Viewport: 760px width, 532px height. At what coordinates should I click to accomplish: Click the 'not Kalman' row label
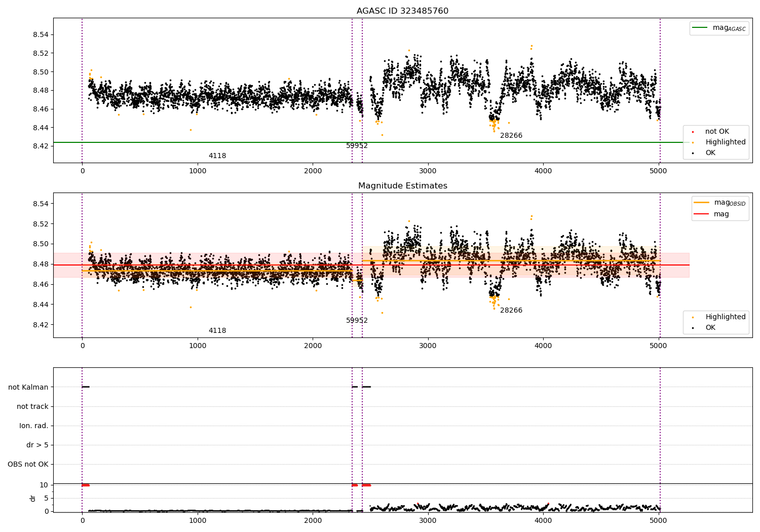(28, 388)
